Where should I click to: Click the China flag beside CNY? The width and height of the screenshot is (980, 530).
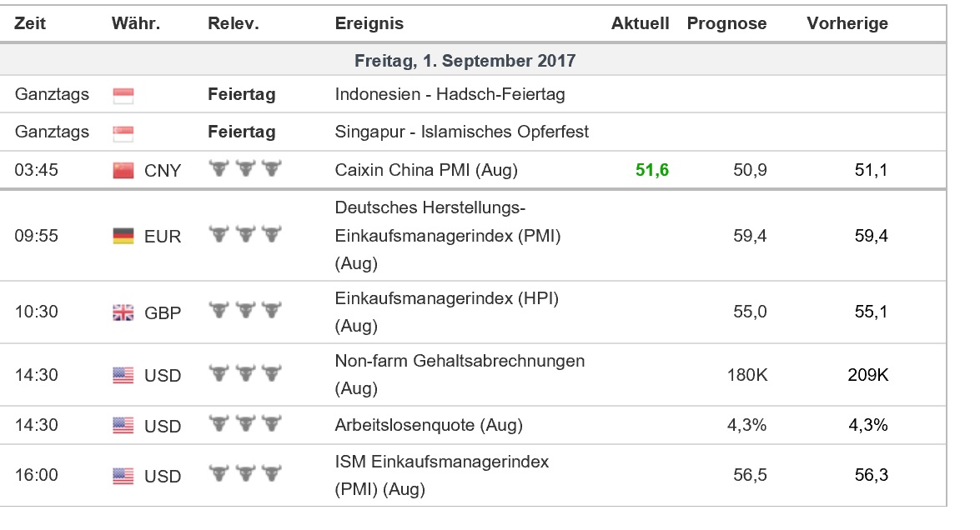tap(123, 171)
